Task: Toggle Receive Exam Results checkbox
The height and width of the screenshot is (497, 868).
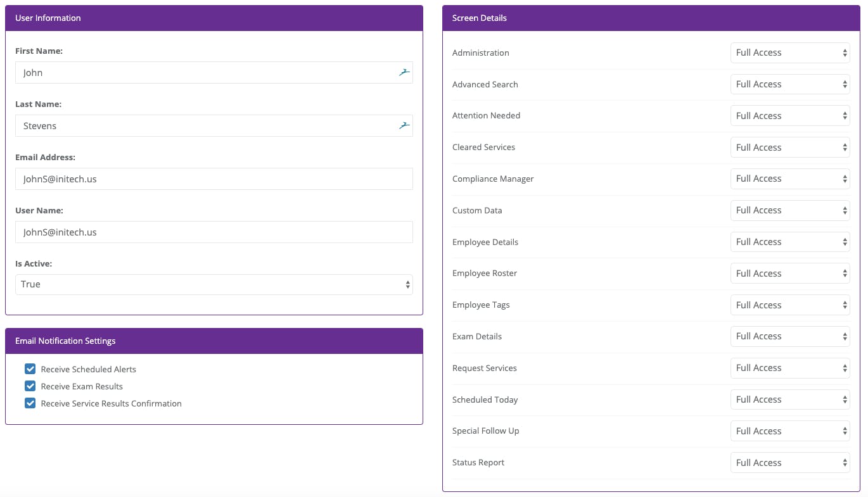Action: pos(30,386)
